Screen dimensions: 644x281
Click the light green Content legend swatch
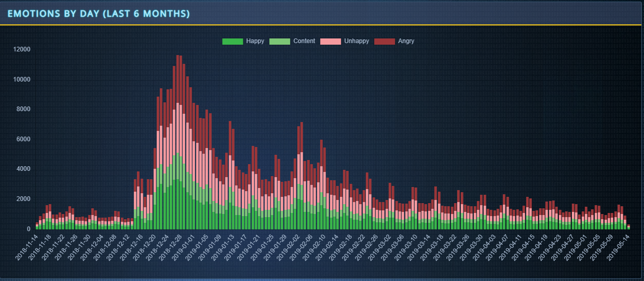[280, 42]
